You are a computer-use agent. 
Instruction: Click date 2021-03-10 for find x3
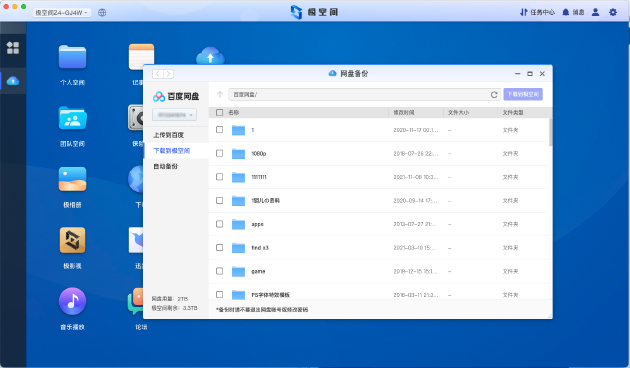point(415,248)
